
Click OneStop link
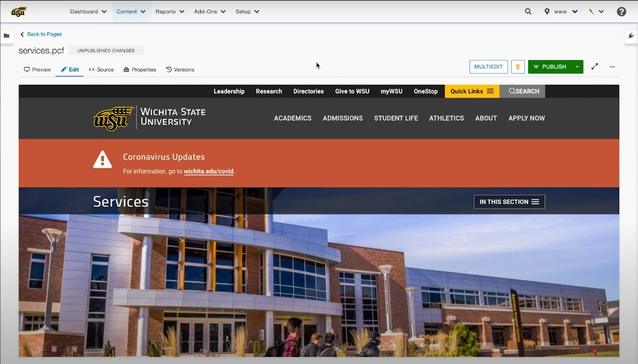[425, 91]
